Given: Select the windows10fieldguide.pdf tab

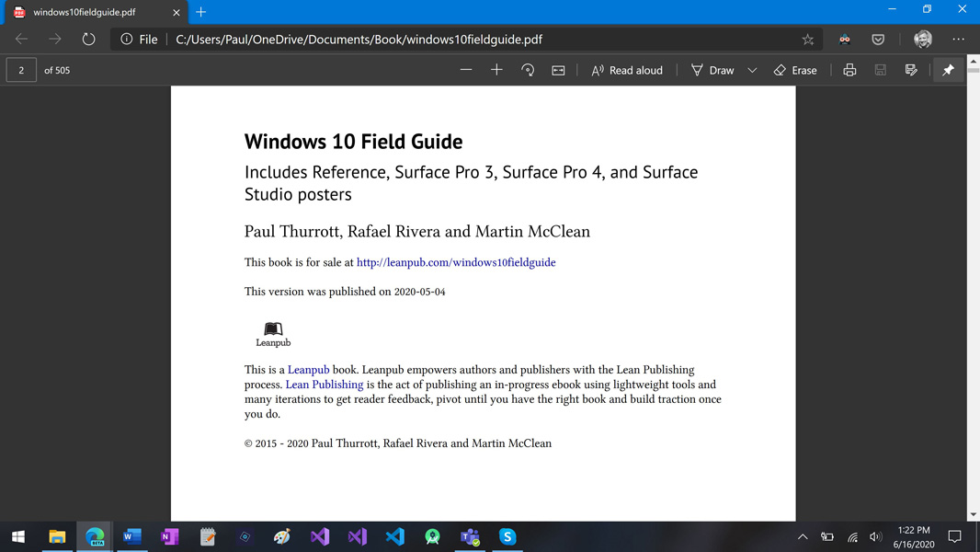Looking at the screenshot, I should coord(97,12).
